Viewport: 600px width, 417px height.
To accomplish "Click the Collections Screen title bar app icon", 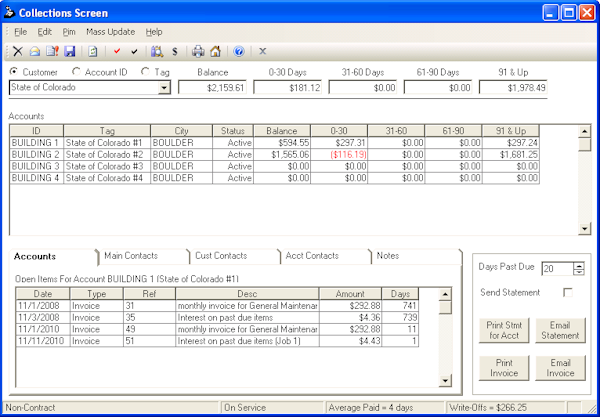I will pos(9,13).
